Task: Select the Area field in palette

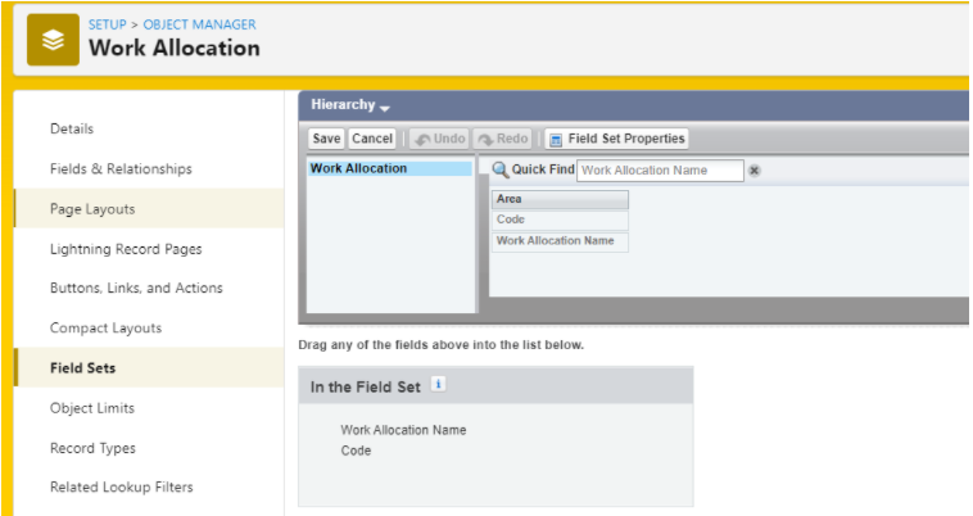Action: pos(559,199)
